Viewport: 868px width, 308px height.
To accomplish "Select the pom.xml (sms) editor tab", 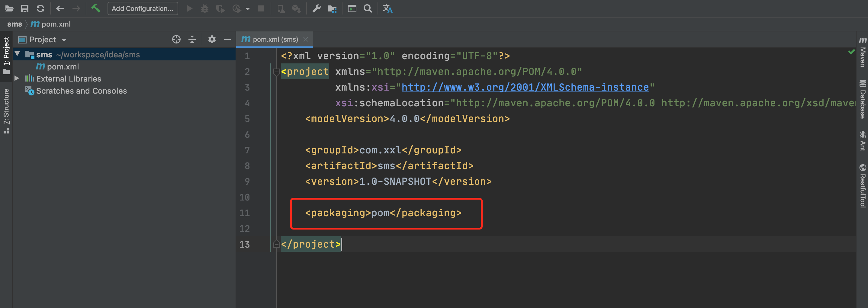I will point(274,40).
